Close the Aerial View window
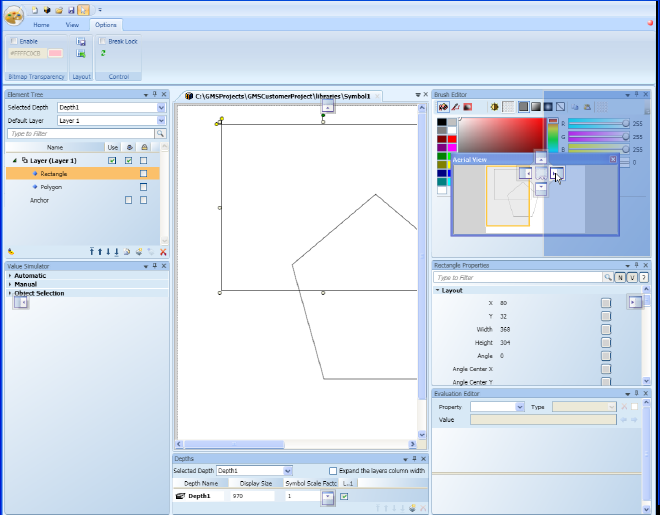This screenshot has height=515, width=660. 613,158
